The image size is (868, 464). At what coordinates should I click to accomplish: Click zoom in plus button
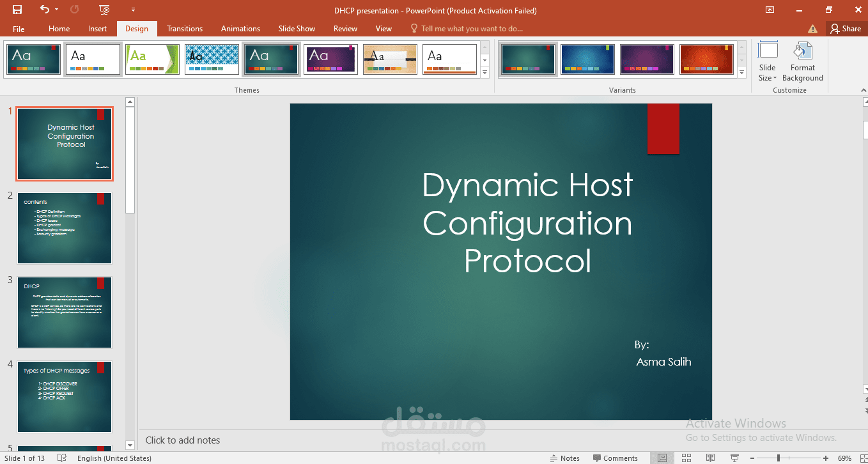point(826,458)
